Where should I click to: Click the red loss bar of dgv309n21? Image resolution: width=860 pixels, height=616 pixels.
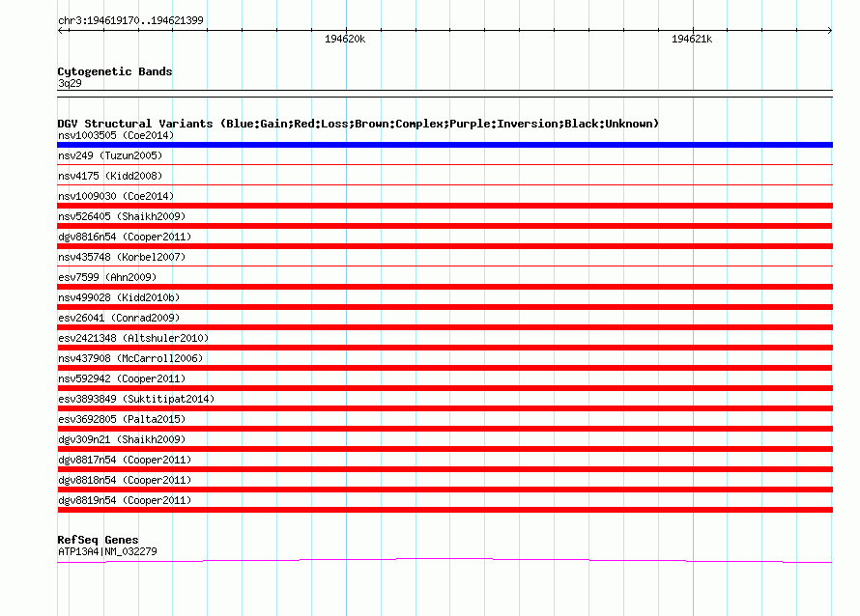click(444, 449)
